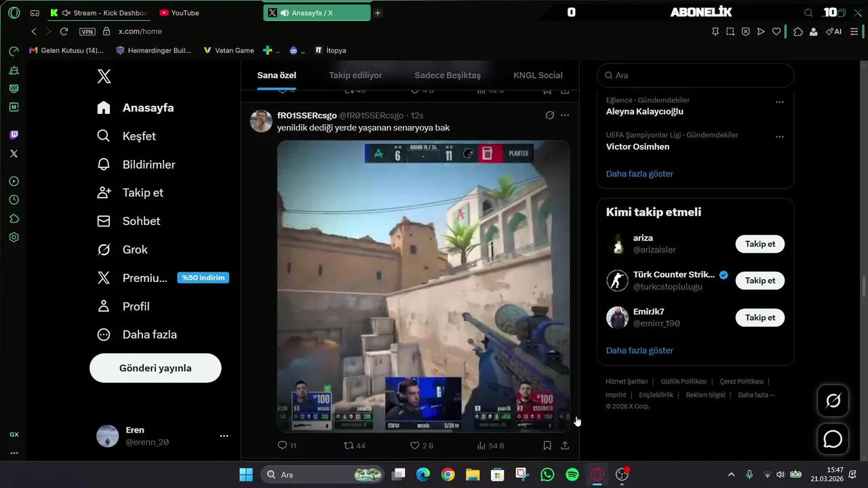Click the Gönderi yayınla button

(x=155, y=368)
